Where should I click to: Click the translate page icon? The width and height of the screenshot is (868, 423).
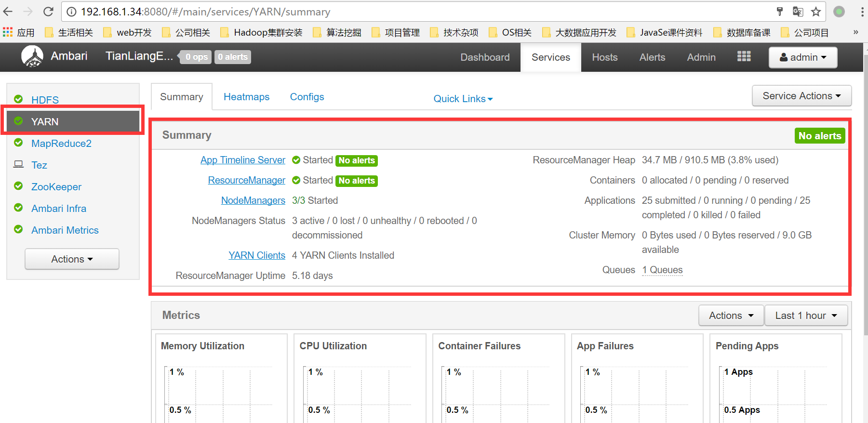click(798, 12)
